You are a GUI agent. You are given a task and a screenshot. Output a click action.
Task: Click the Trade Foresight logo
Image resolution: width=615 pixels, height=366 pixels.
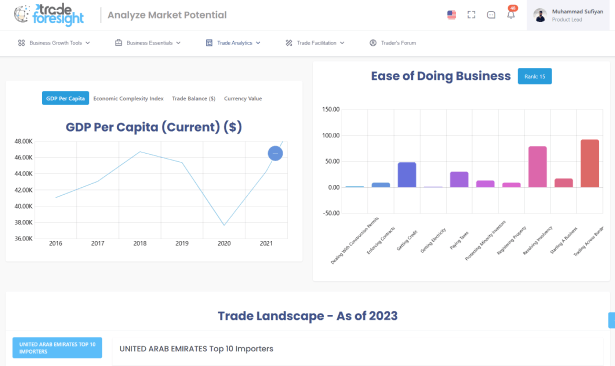49,15
